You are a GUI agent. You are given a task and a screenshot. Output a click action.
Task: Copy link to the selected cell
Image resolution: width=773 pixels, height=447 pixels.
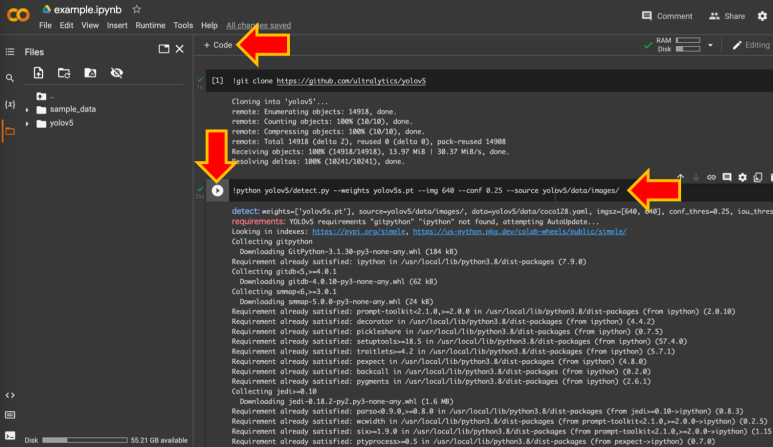[x=711, y=177]
